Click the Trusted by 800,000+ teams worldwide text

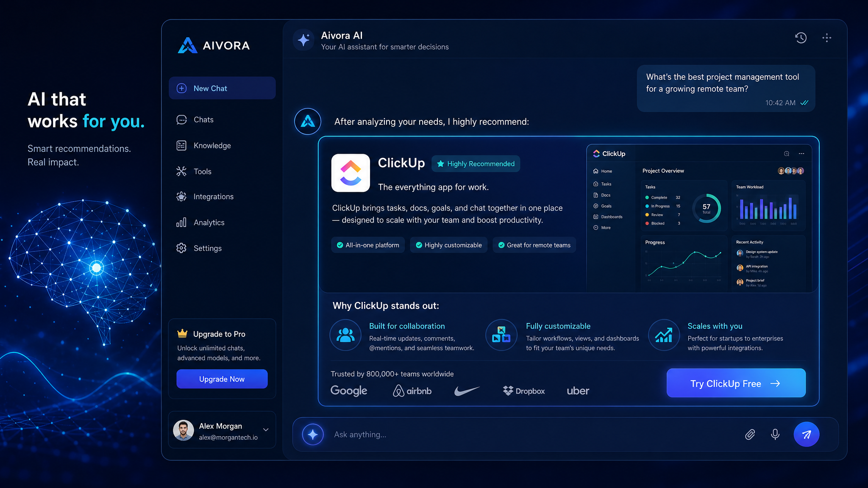pos(392,374)
